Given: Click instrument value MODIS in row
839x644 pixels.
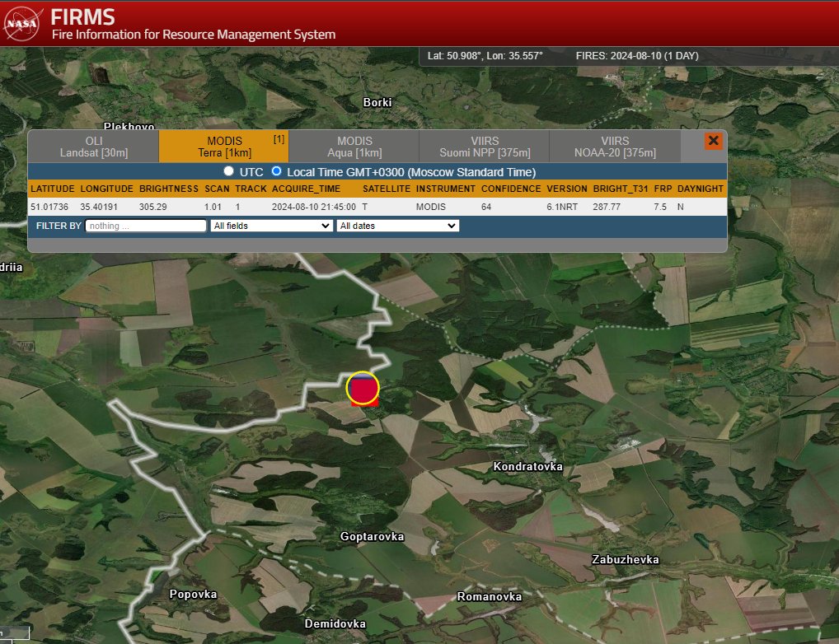Looking at the screenshot, I should pos(431,207).
